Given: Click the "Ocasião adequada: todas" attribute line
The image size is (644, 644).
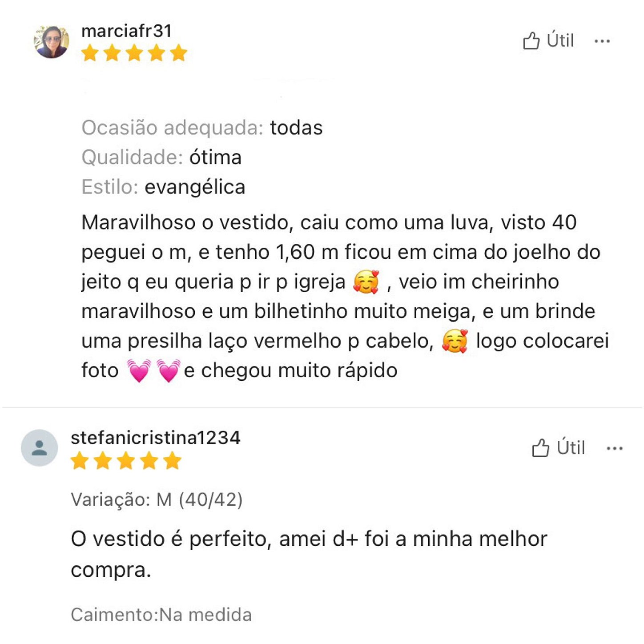Looking at the screenshot, I should pos(202,128).
